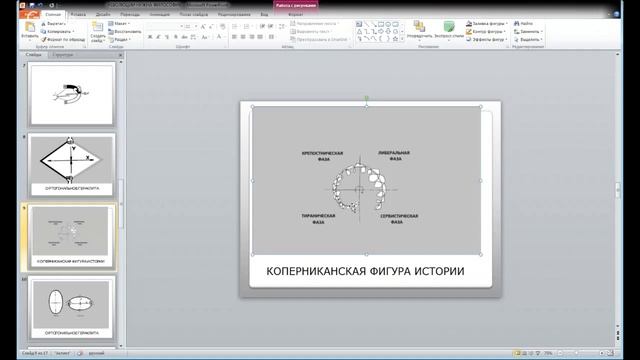Open Select (Выделить) dropdown arrow
This screenshot has height=360, width=640.
tap(542, 40)
